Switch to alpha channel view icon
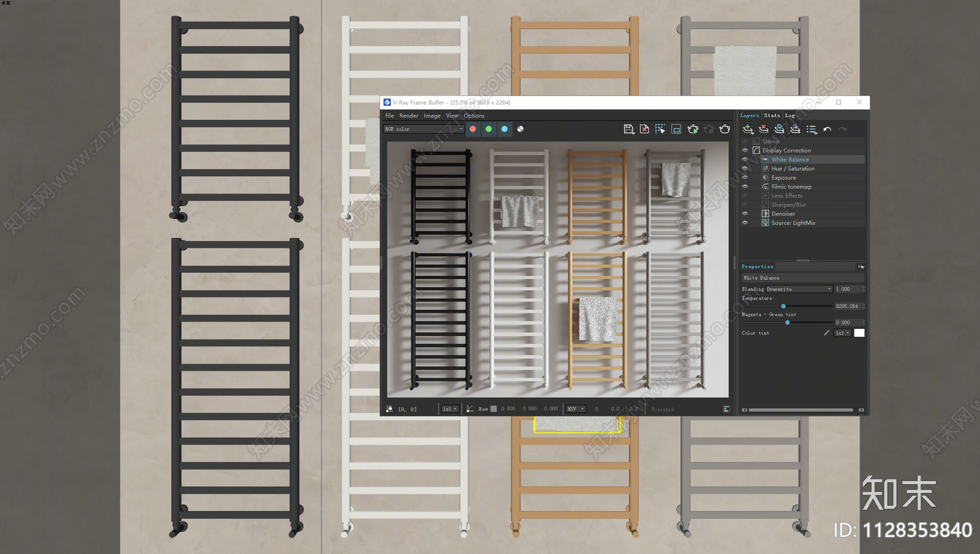The image size is (980, 554). tap(520, 129)
